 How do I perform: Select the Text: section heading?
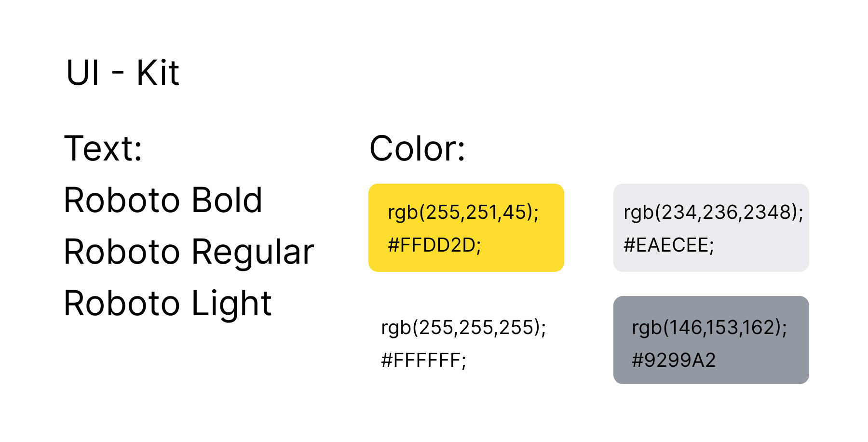pyautogui.click(x=103, y=148)
